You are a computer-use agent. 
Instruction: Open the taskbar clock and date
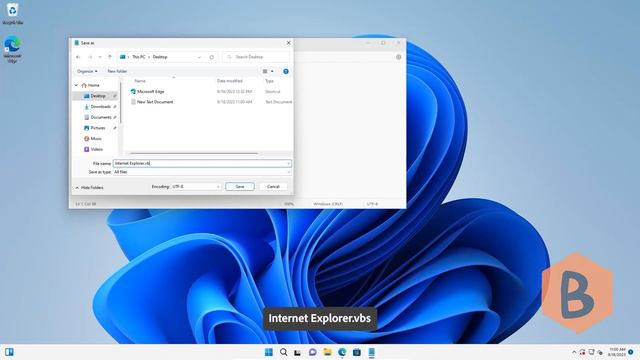pos(617,352)
